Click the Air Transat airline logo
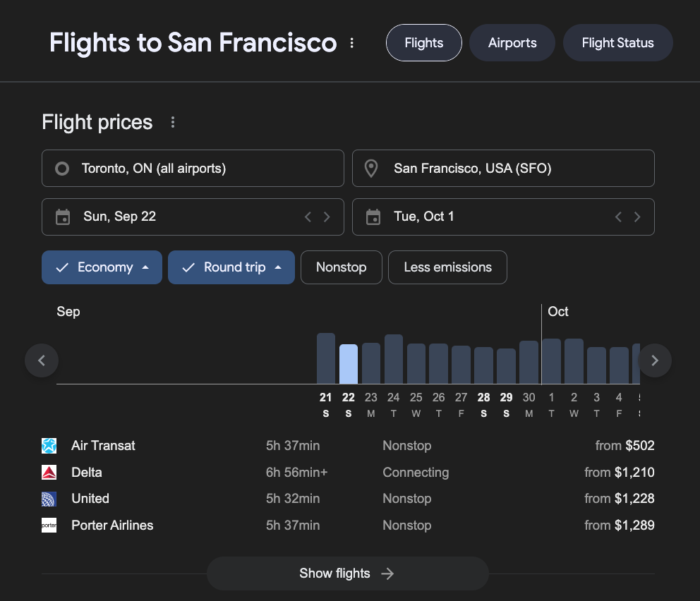700x601 pixels. tap(49, 445)
